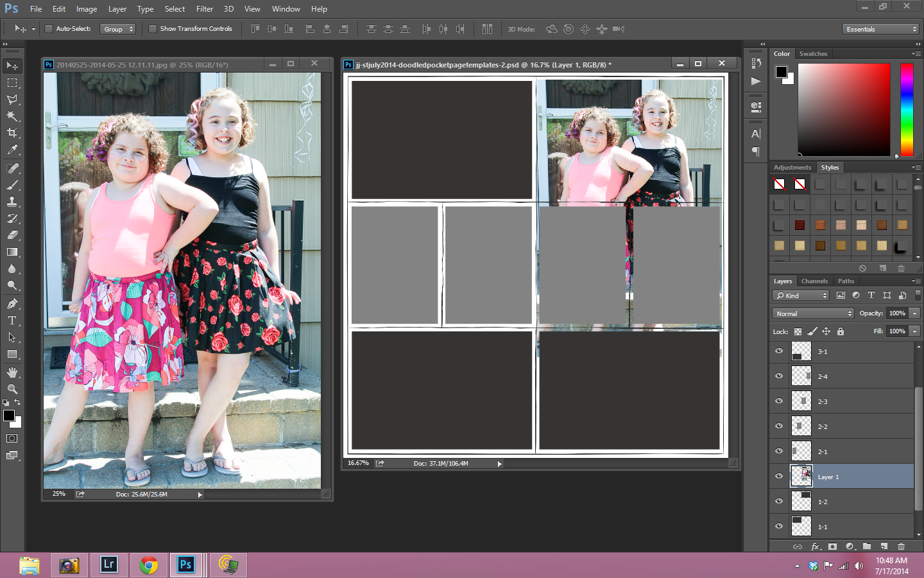Select the Brush tool
924x578 pixels.
12,185
